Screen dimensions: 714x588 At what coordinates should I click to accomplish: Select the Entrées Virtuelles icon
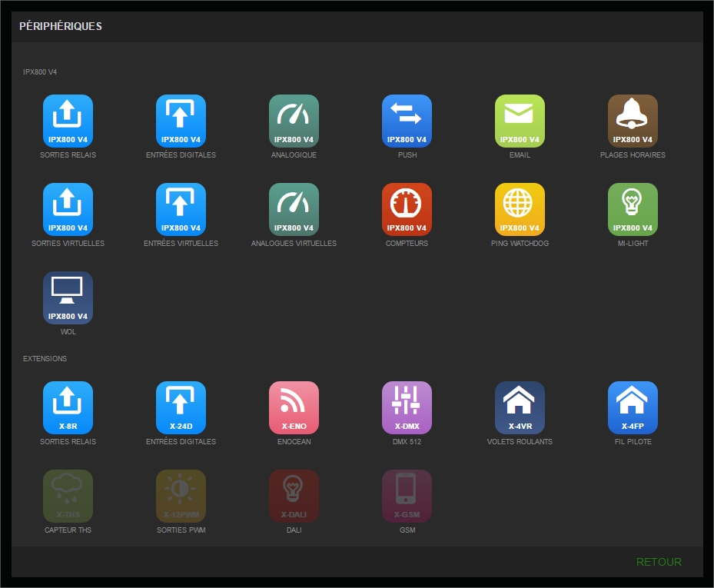pyautogui.click(x=181, y=209)
